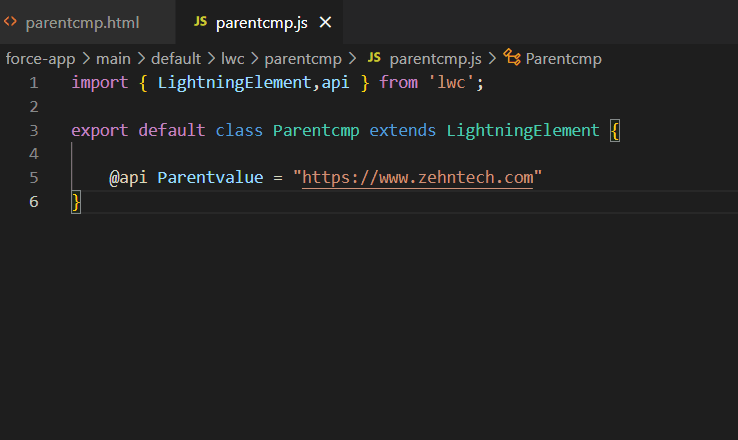Image resolution: width=738 pixels, height=440 pixels.
Task: Click line number 3 in the gutter
Action: [34, 130]
